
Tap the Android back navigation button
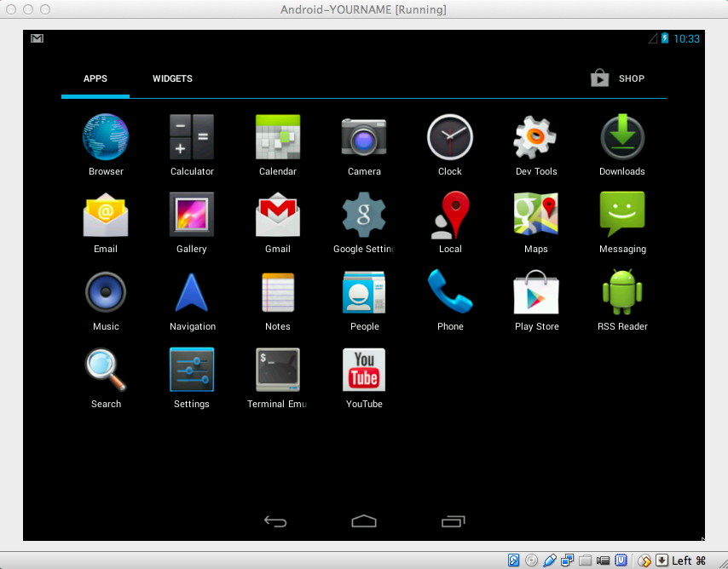pos(275,521)
